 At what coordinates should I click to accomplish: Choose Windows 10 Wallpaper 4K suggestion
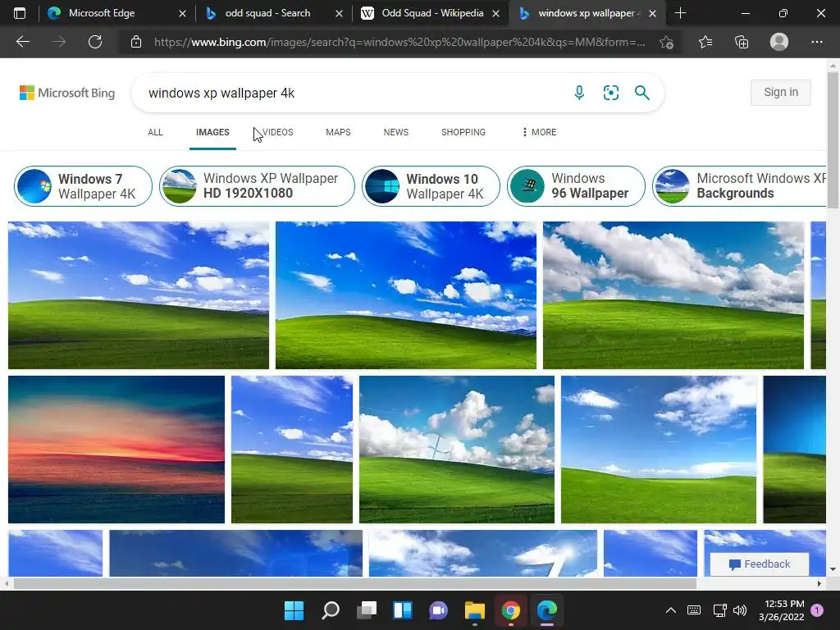431,186
